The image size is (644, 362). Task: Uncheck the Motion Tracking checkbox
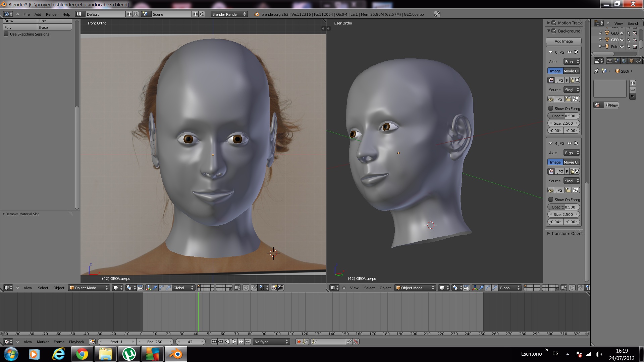click(x=554, y=23)
